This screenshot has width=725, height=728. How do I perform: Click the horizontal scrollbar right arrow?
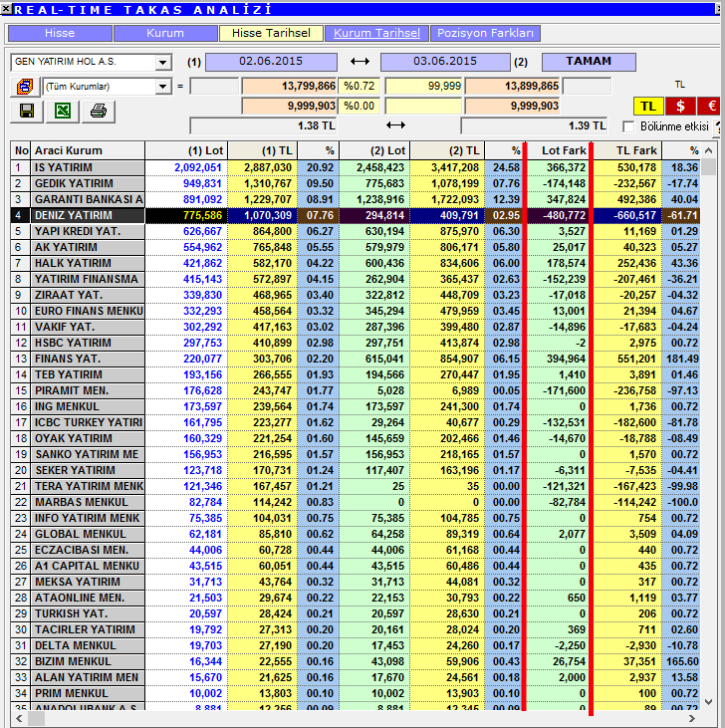(692, 719)
